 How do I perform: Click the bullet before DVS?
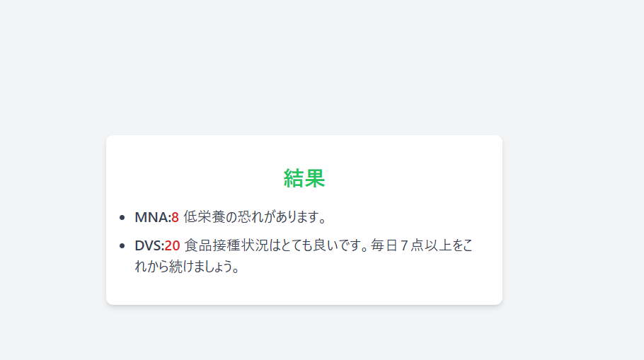pyautogui.click(x=122, y=246)
